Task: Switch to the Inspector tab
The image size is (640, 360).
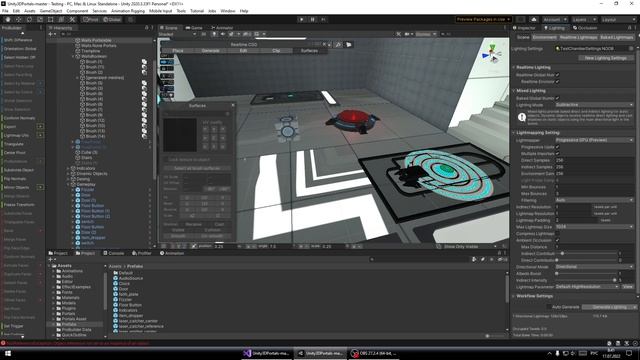Action: [524, 28]
